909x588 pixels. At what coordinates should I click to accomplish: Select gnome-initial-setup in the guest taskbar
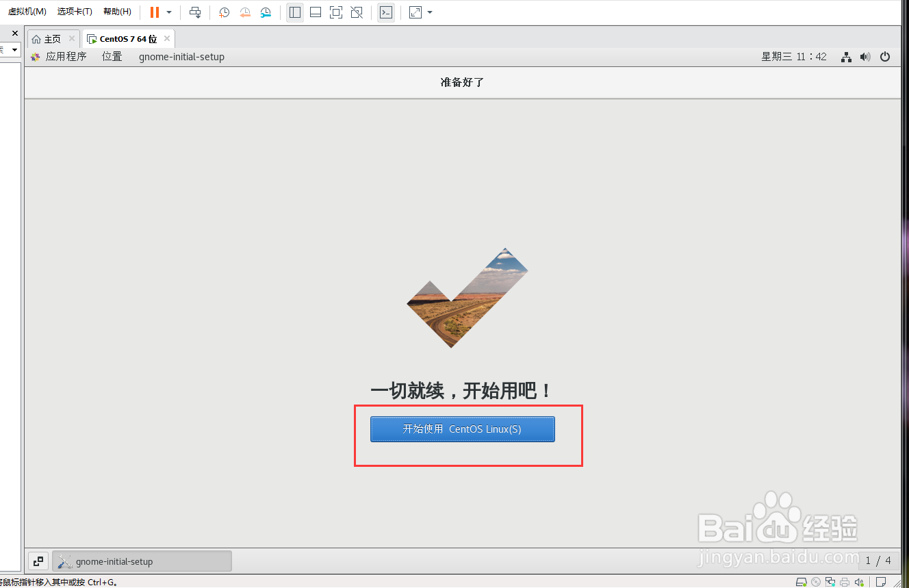point(140,561)
